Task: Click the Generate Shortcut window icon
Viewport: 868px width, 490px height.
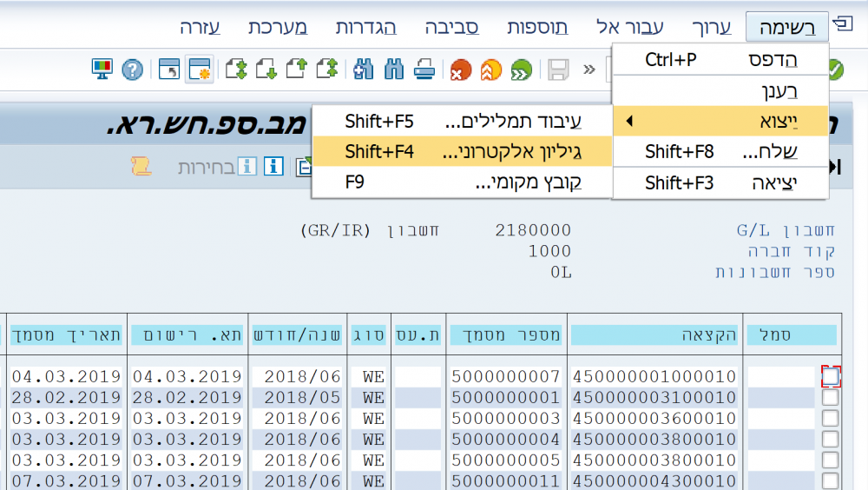Action: coord(169,70)
